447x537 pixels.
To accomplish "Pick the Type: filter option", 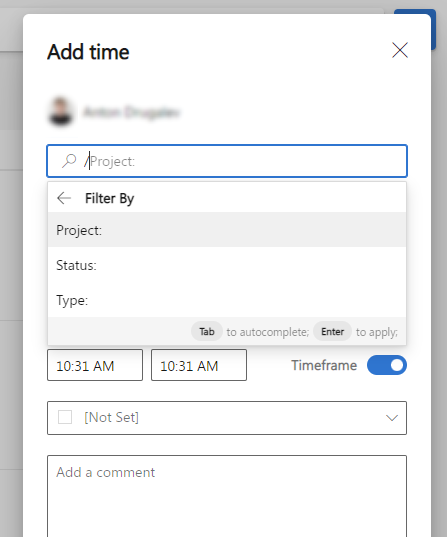I will pos(227,300).
